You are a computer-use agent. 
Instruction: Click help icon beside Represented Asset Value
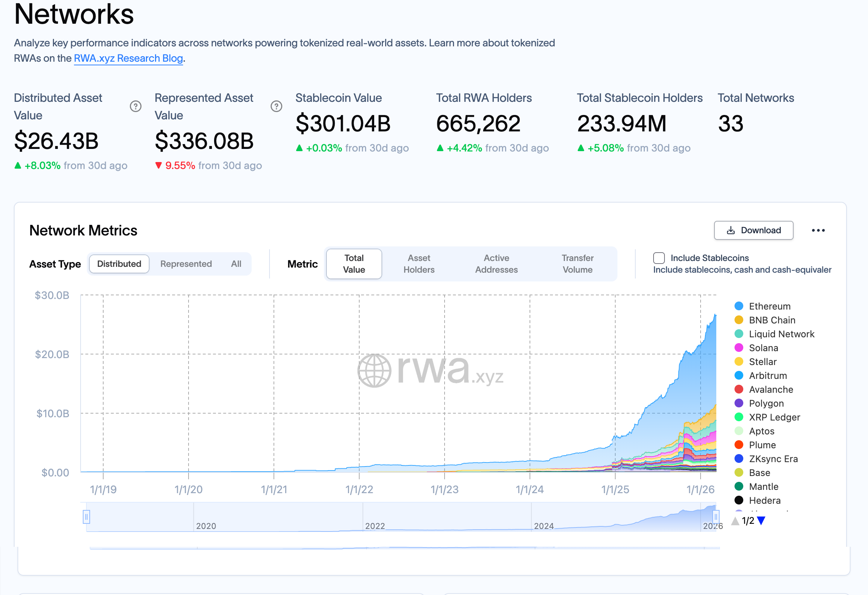[276, 107]
